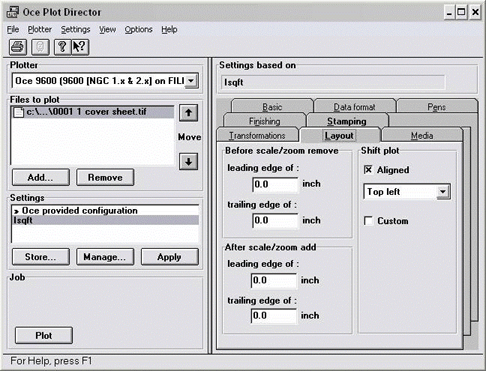Open help topics with the question mark icon
Screen dimensions: 486x371
62,47
